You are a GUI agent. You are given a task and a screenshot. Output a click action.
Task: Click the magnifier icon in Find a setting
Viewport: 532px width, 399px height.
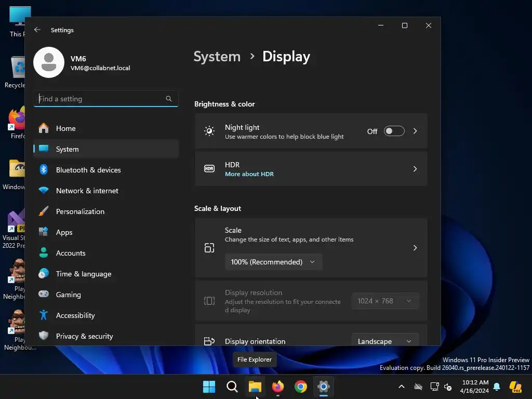point(169,99)
